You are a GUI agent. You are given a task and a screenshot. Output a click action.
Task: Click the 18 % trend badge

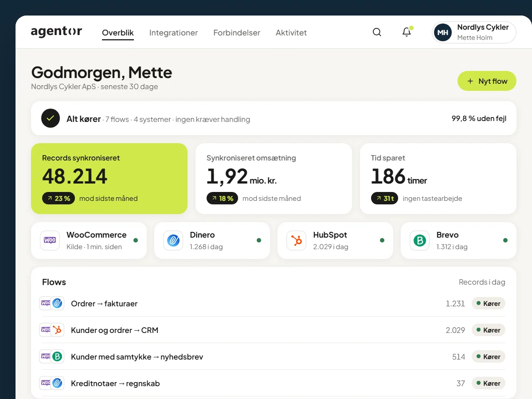coord(223,198)
